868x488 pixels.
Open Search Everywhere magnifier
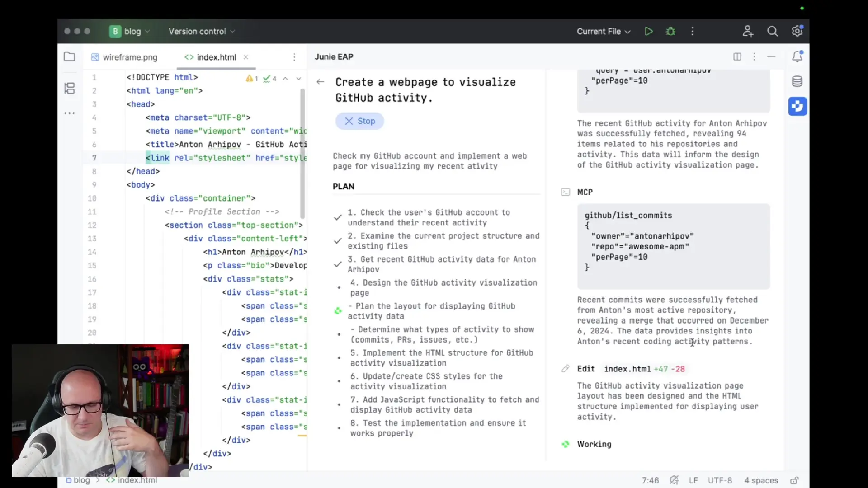point(772,31)
